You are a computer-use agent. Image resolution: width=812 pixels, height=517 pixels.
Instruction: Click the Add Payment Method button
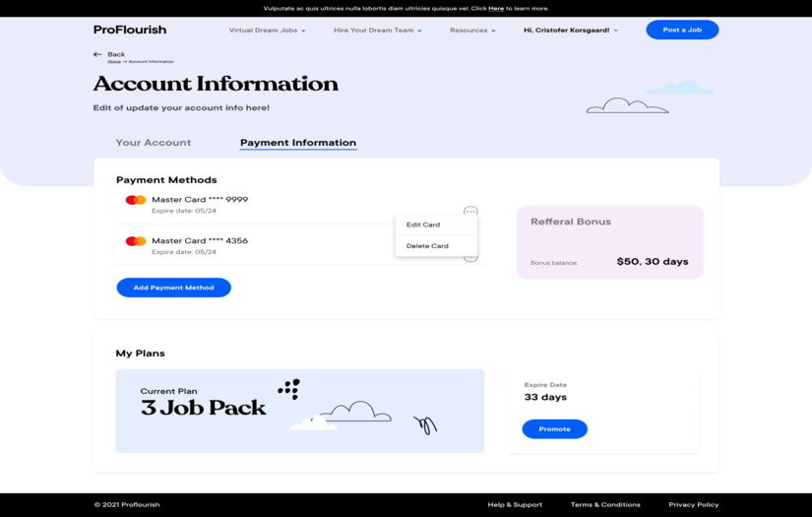pyautogui.click(x=173, y=288)
